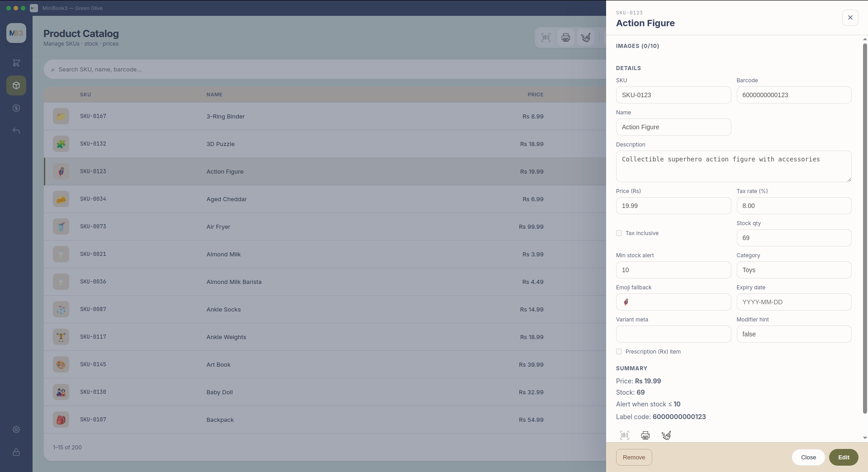Click the panel scrollbar down arrow

(865, 438)
